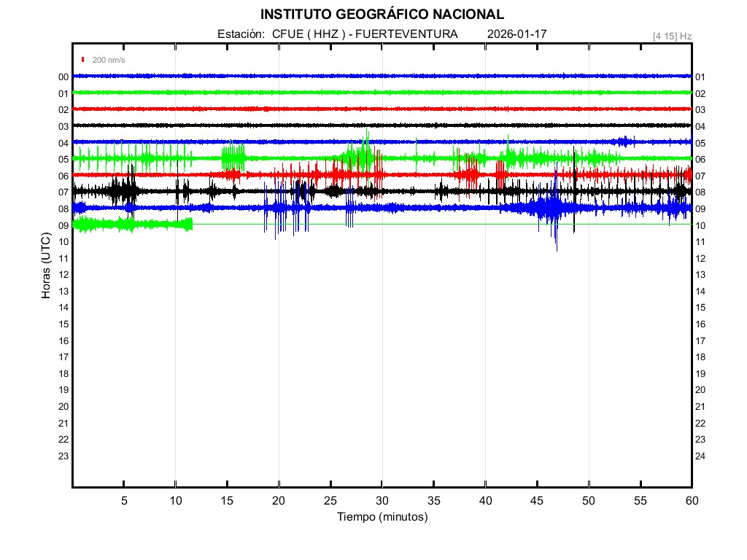
Task: Click the [4 15] Hz filter label
Action: pos(672,36)
